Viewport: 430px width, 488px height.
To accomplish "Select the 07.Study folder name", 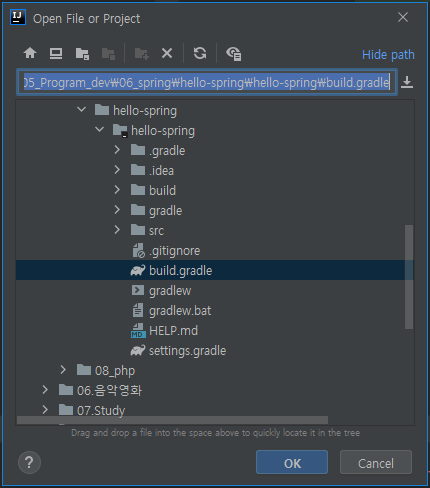I will coord(101,411).
